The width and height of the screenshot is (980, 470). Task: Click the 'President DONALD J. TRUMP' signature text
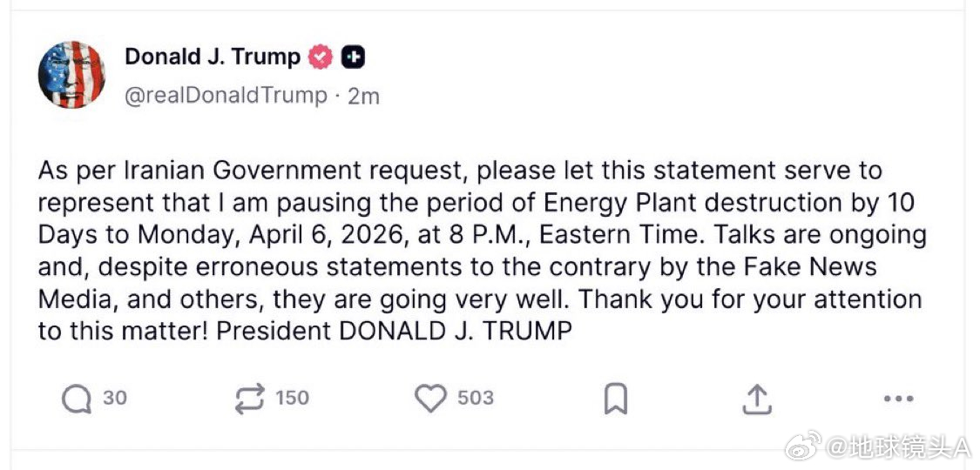(394, 331)
